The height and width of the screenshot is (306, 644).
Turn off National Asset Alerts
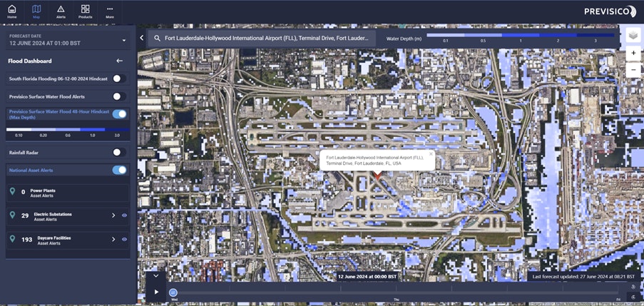(x=119, y=170)
